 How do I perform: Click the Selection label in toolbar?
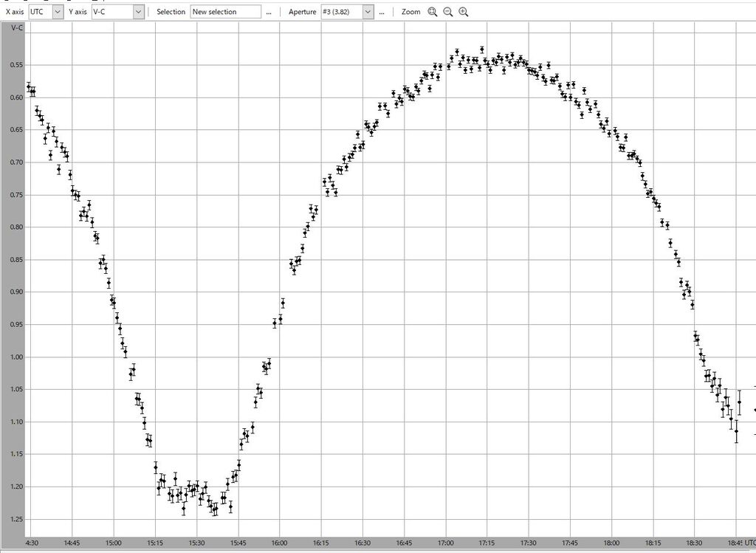[x=171, y=12]
